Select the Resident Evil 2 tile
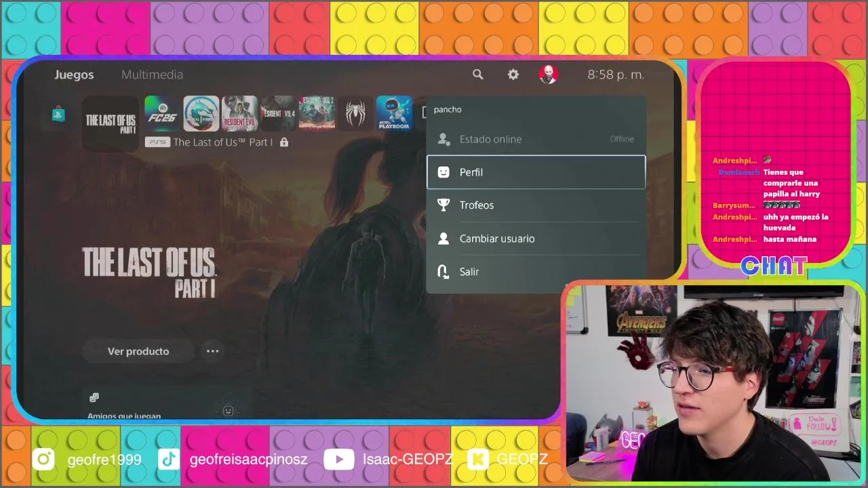This screenshot has height=488, width=868. pyautogui.click(x=317, y=114)
